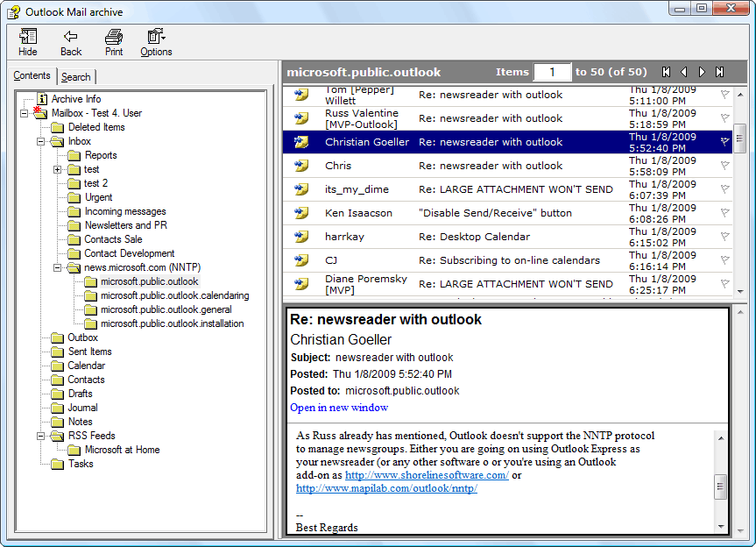Collapse the RSS Feeds folder
The image size is (756, 547).
[x=41, y=436]
